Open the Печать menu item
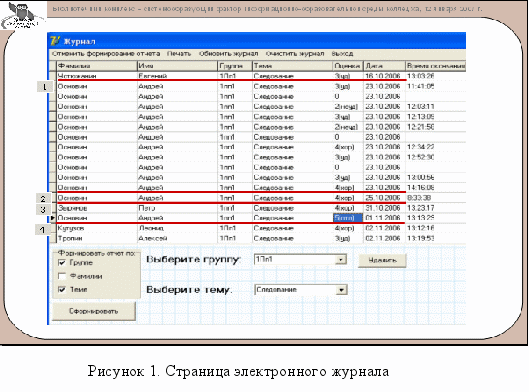This screenshot has width=529, height=392. coord(179,54)
